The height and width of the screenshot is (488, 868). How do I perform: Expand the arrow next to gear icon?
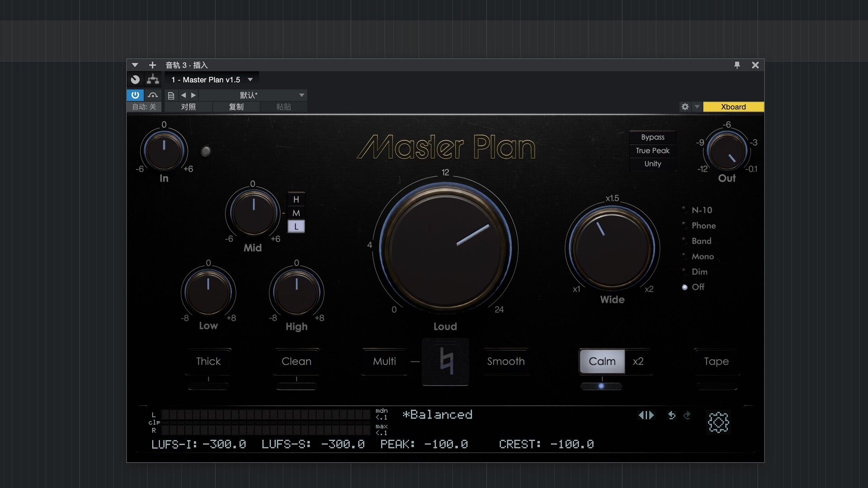[x=697, y=107]
